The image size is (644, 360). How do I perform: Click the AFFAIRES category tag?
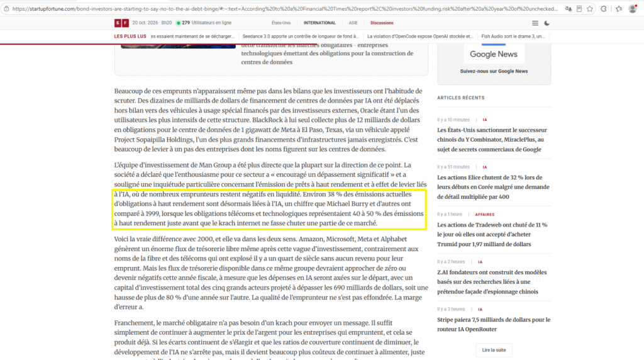[x=485, y=215]
